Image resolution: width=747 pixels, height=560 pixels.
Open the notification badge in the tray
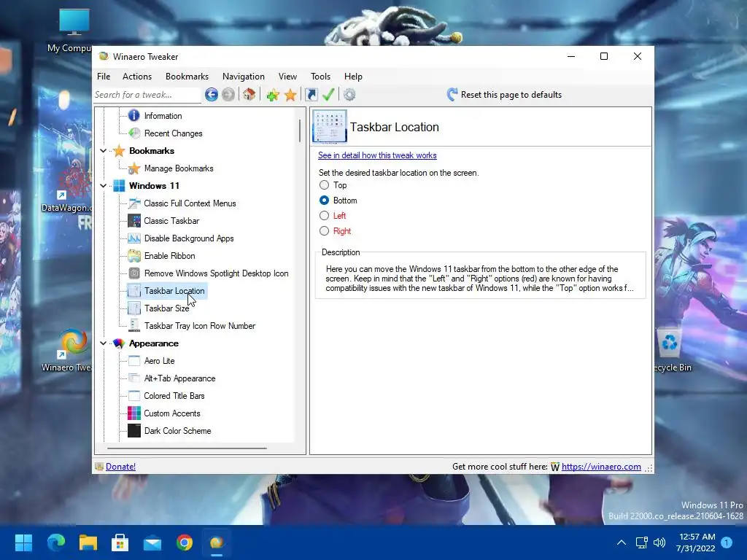(x=727, y=542)
